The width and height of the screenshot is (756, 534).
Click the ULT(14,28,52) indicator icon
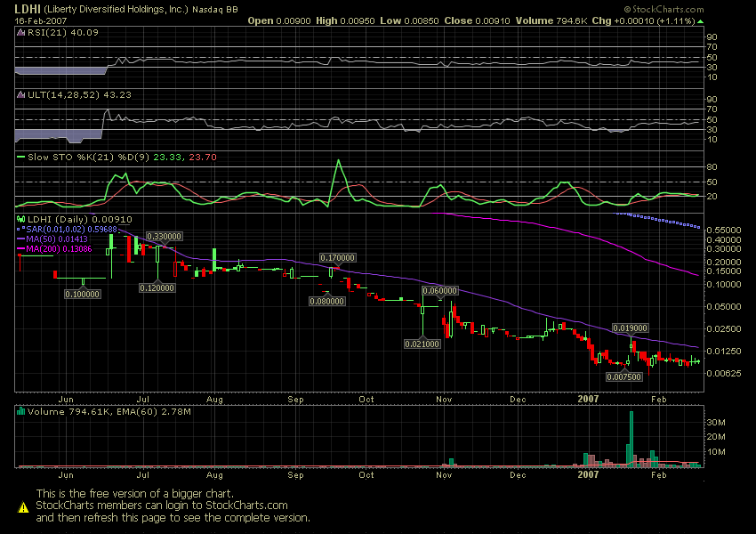coord(20,95)
